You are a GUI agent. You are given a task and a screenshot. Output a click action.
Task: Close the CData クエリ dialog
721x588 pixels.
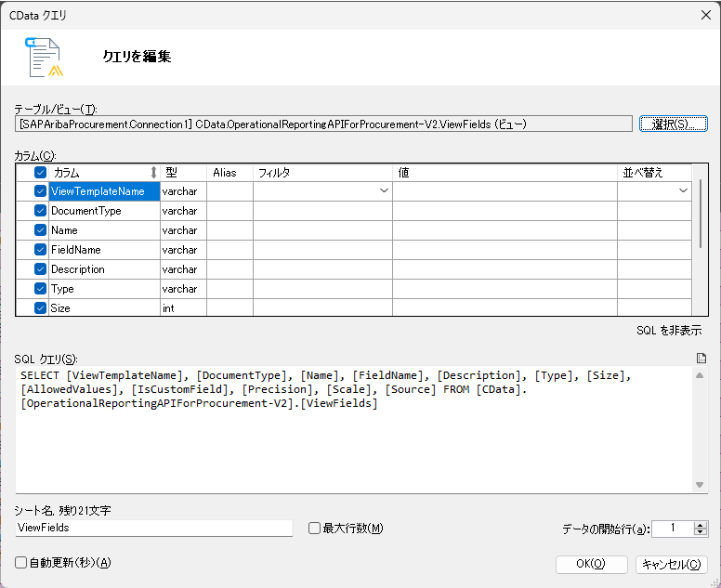tap(706, 15)
